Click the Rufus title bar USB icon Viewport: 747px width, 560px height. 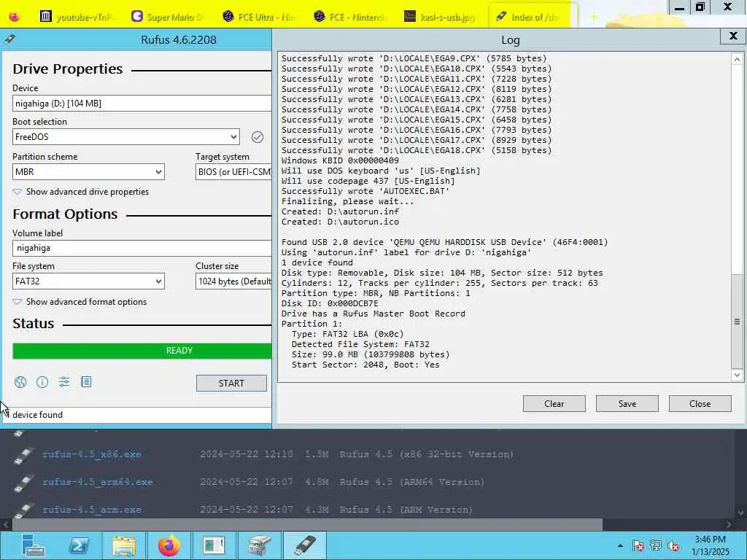click(x=9, y=39)
